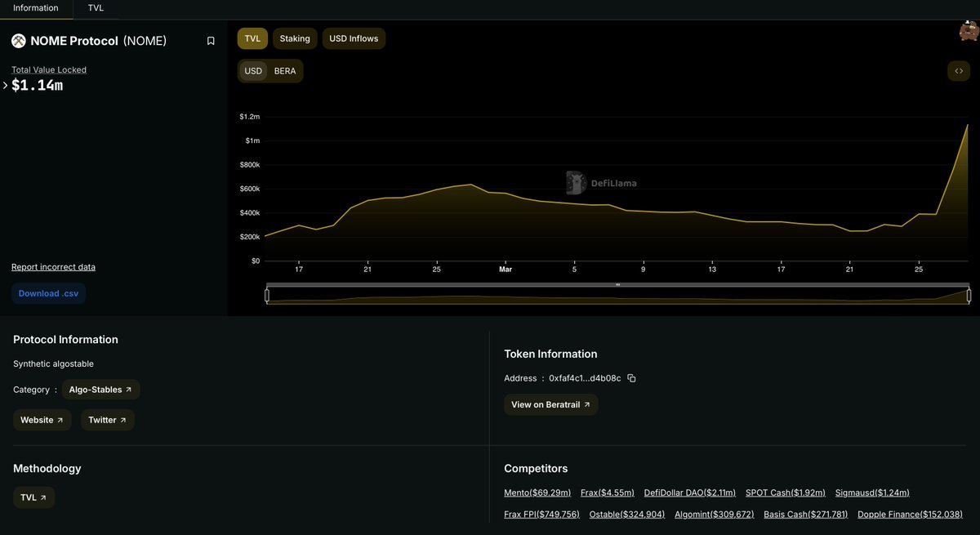Bookmark the NOME Protocol page

click(x=211, y=41)
